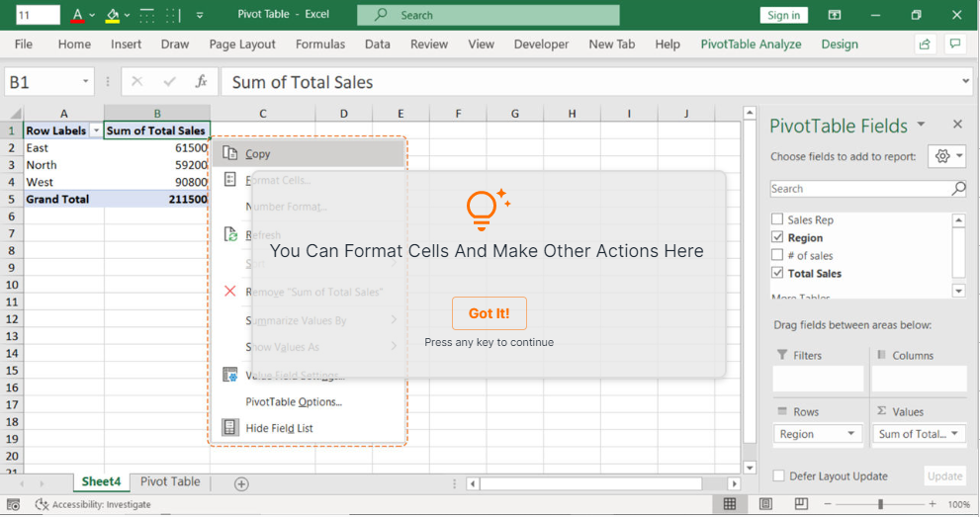Close the PivotTable Fields pane
Screen dimensions: 980x517
pos(957,125)
